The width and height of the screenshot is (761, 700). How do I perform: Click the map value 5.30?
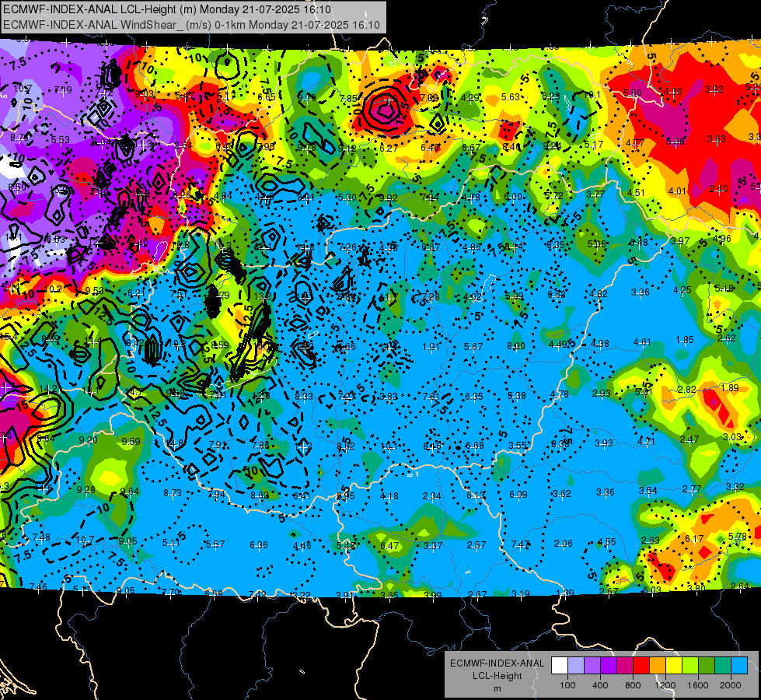347,197
